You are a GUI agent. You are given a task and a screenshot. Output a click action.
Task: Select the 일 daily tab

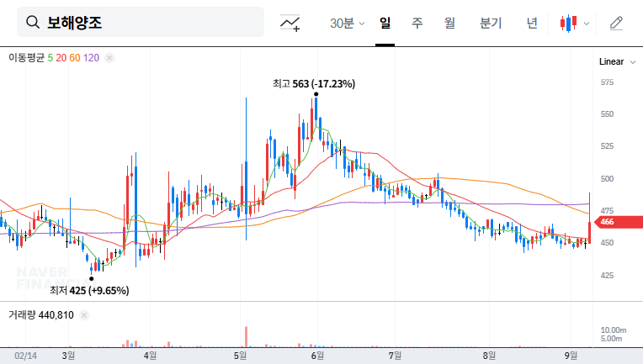(x=385, y=23)
